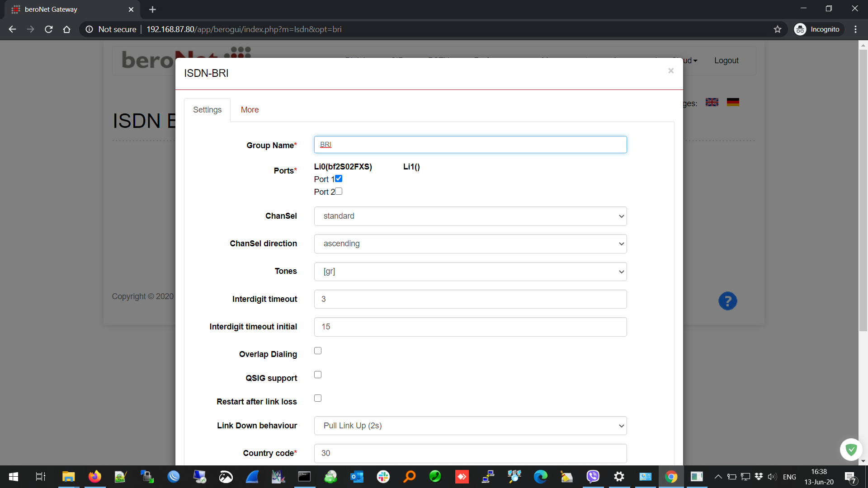
Task: Uncheck the Port 1 checkbox
Action: point(339,178)
